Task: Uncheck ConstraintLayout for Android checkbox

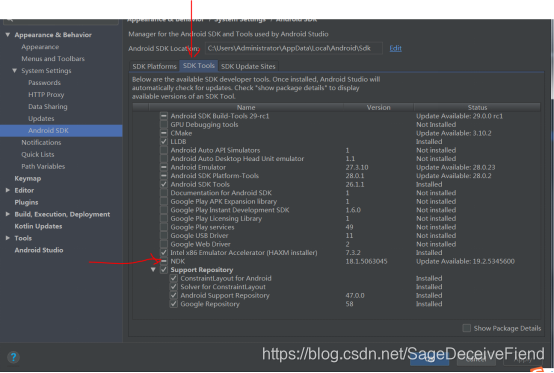Action: (173, 278)
